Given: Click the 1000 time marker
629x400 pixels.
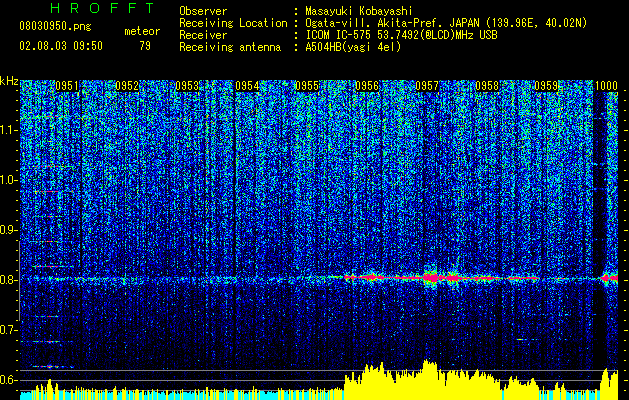Looking at the screenshot, I should tap(606, 86).
